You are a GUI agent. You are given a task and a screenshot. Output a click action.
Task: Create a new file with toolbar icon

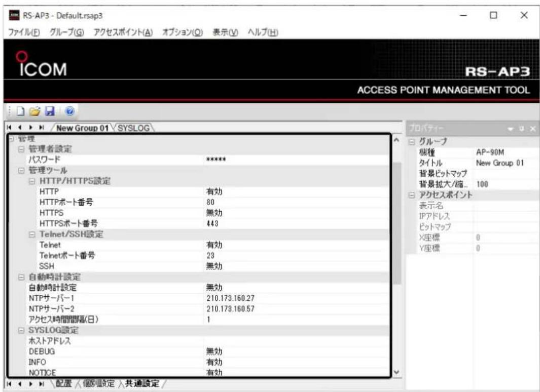[21, 111]
